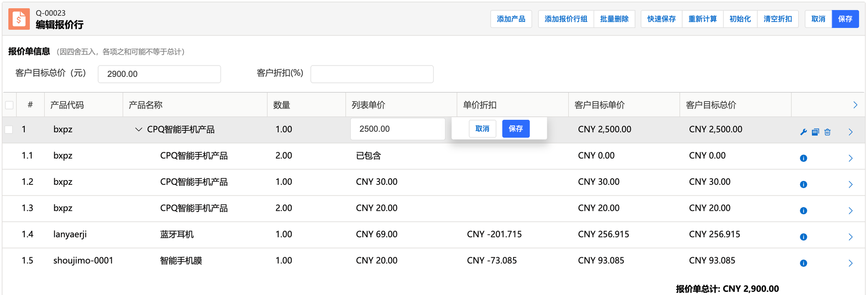Viewport: 868px width, 295px height.
Task: Click the wrench configure icon on row 1
Action: pos(803,132)
